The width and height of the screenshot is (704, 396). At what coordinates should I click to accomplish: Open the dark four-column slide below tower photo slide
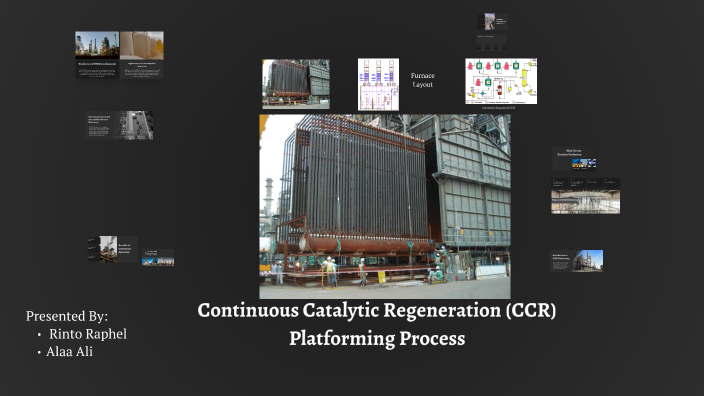492,42
